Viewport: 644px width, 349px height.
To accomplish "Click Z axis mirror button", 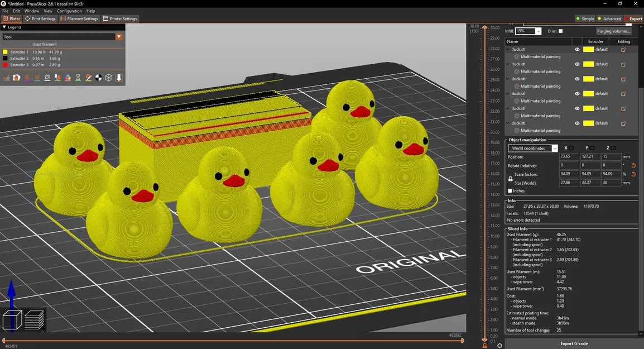I will click(x=613, y=148).
